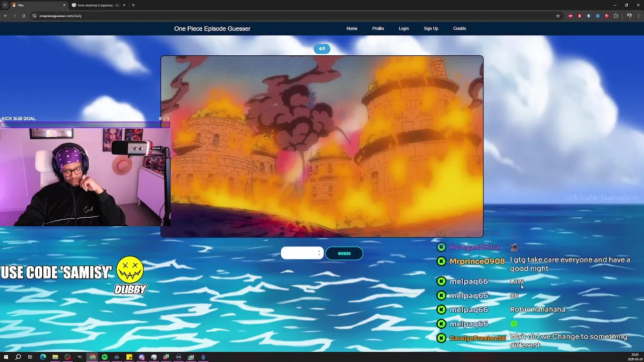644x362 pixels.
Task: Click the browser Forward arrow
Action: coord(14,16)
